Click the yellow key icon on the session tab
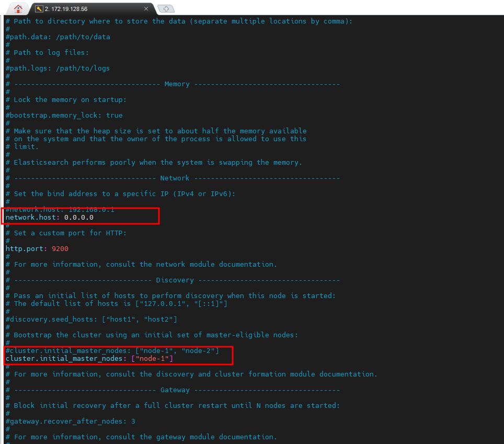The image size is (504, 444). click(x=39, y=9)
